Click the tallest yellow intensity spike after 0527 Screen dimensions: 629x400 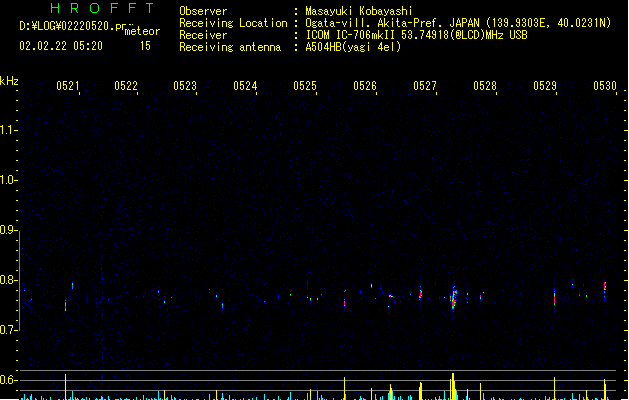pyautogui.click(x=453, y=386)
